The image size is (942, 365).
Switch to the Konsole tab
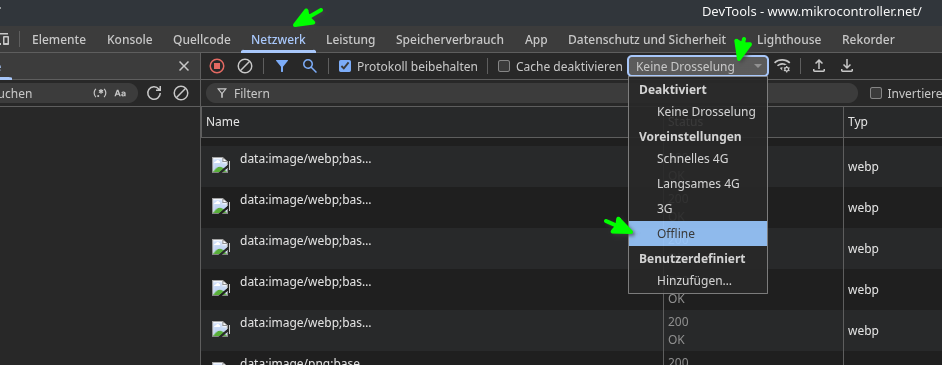[130, 40]
